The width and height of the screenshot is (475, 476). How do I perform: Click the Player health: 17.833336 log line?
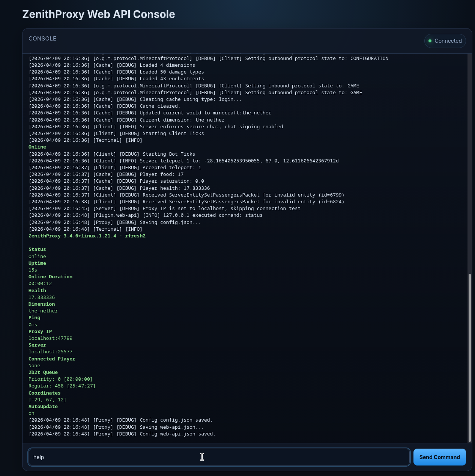click(119, 188)
